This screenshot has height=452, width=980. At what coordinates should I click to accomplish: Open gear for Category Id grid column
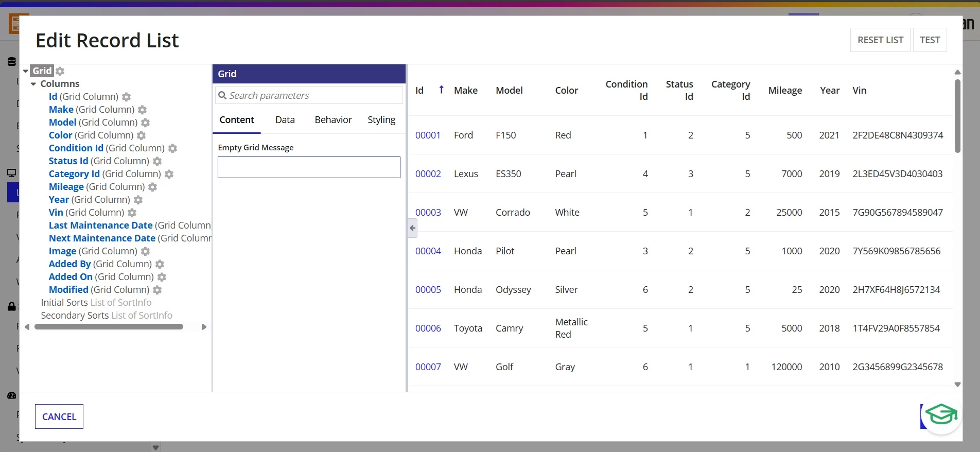pos(169,174)
